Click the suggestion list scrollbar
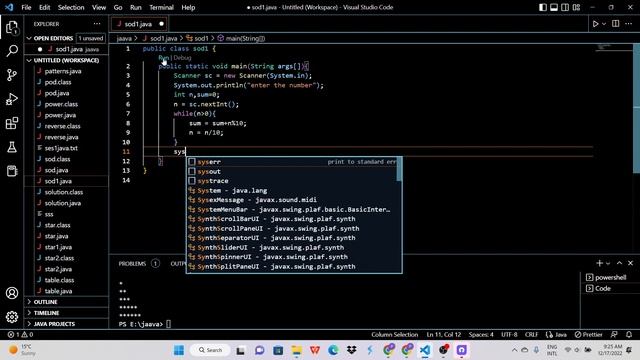 click(x=399, y=169)
